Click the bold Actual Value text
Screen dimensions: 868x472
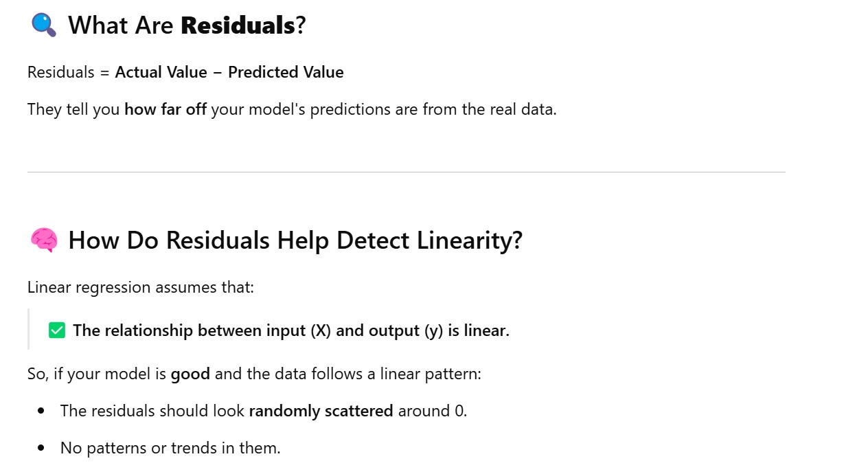[x=161, y=72]
